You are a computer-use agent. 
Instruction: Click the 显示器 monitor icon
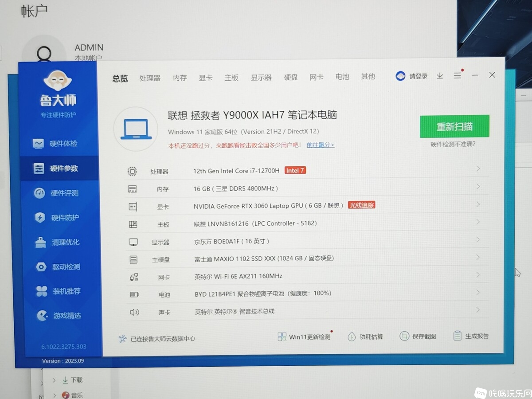coord(133,242)
